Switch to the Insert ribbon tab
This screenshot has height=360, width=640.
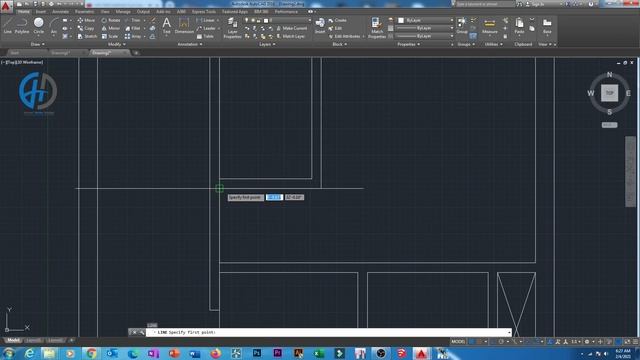point(41,11)
